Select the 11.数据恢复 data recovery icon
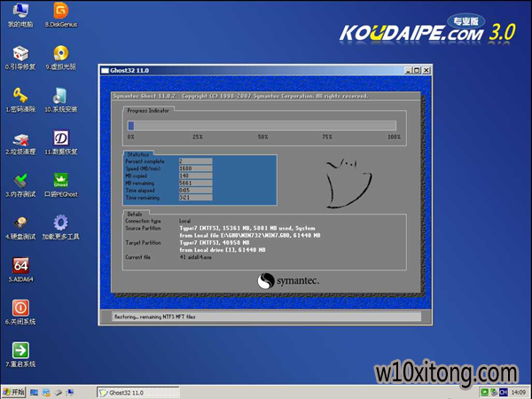The width and height of the screenshot is (532, 399). click(x=61, y=143)
